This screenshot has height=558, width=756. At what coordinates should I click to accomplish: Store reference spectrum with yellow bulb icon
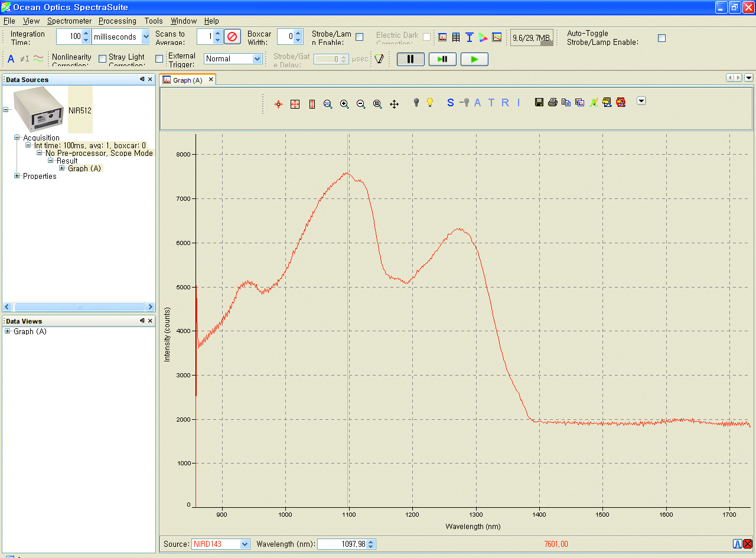[430, 102]
